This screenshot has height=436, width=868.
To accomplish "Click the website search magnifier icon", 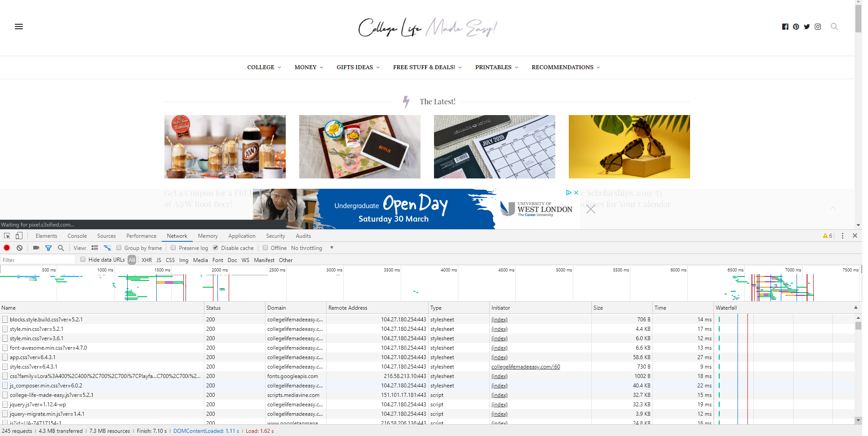I will click(x=834, y=27).
